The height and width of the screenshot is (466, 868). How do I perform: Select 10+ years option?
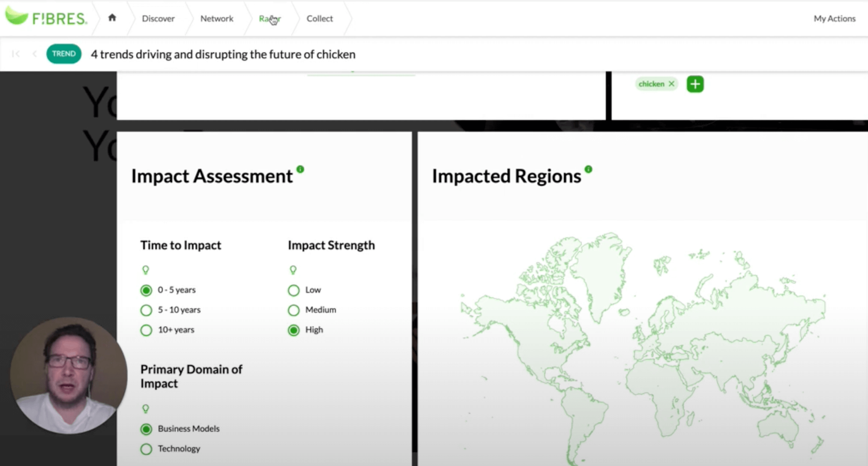tap(146, 330)
